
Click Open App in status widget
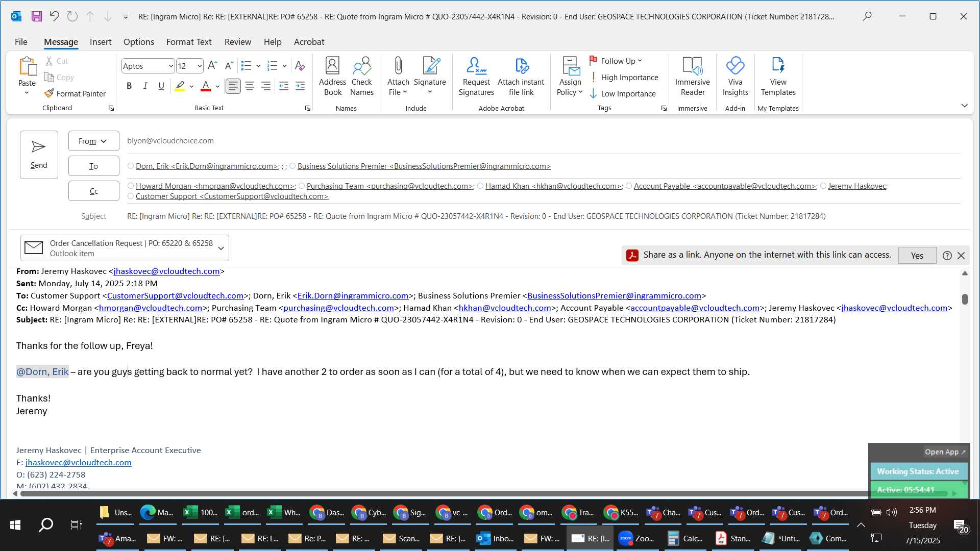pos(945,452)
